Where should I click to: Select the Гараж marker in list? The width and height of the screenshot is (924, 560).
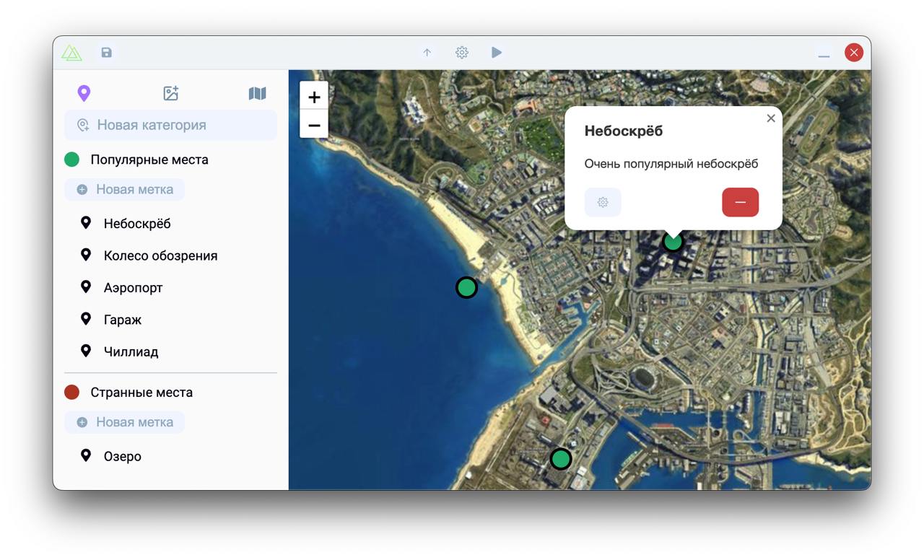[123, 320]
